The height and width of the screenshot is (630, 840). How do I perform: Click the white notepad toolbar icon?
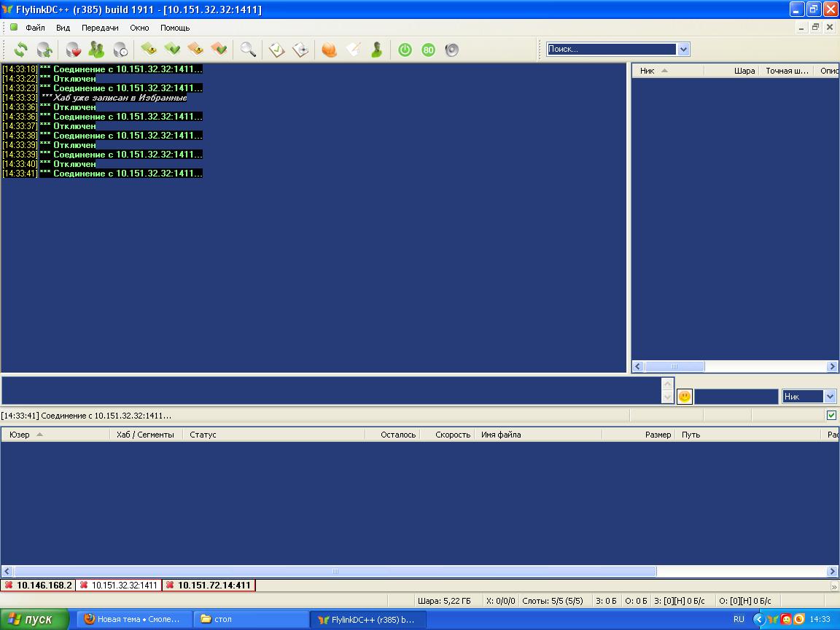pos(353,50)
